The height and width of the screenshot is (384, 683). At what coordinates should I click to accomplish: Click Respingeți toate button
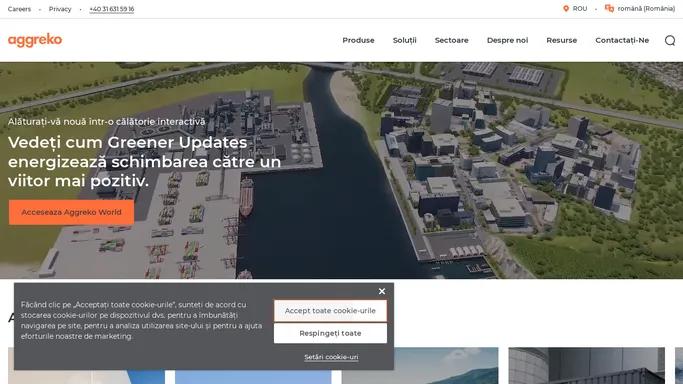[330, 333]
